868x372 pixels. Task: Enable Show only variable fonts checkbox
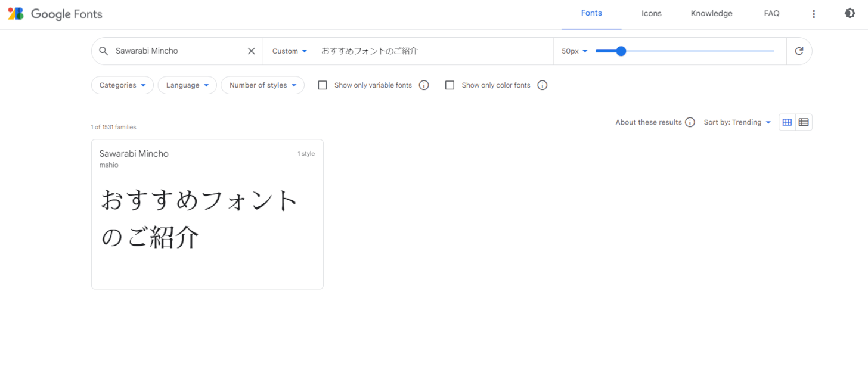(x=323, y=85)
